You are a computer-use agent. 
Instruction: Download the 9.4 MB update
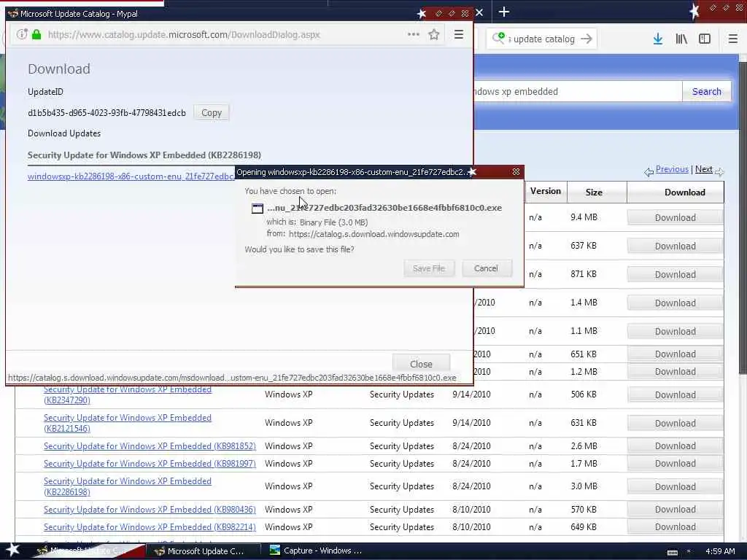(x=675, y=217)
